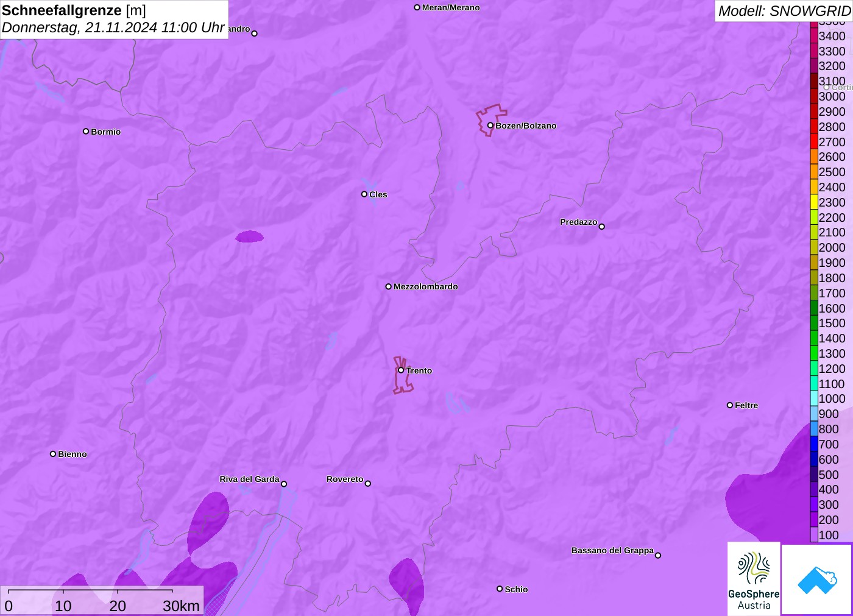The height and width of the screenshot is (616, 853).
Task: Click the 1900 m ochre legend swatch
Action: tap(814, 263)
